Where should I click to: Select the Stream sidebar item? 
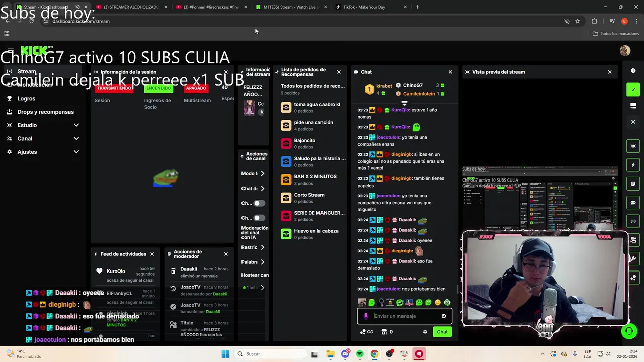click(43, 72)
